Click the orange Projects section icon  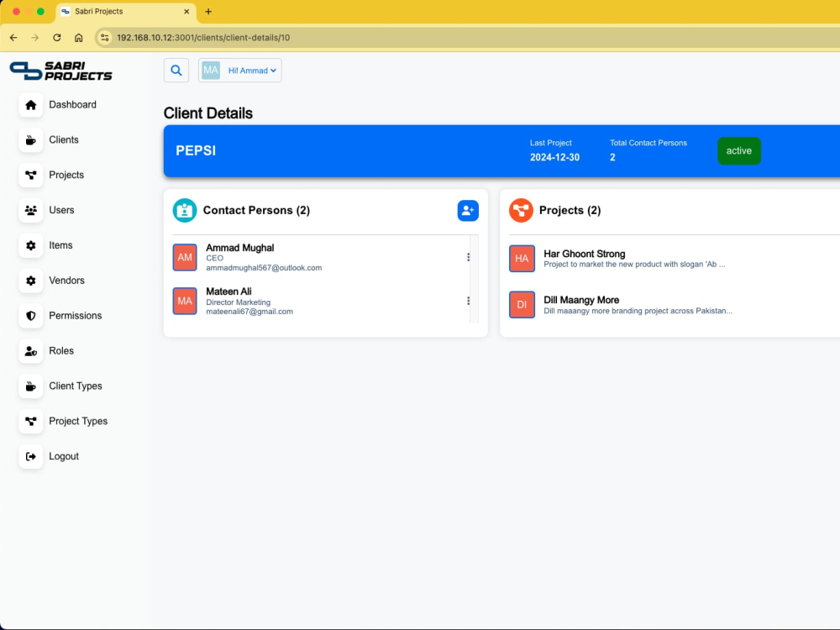[x=521, y=211]
